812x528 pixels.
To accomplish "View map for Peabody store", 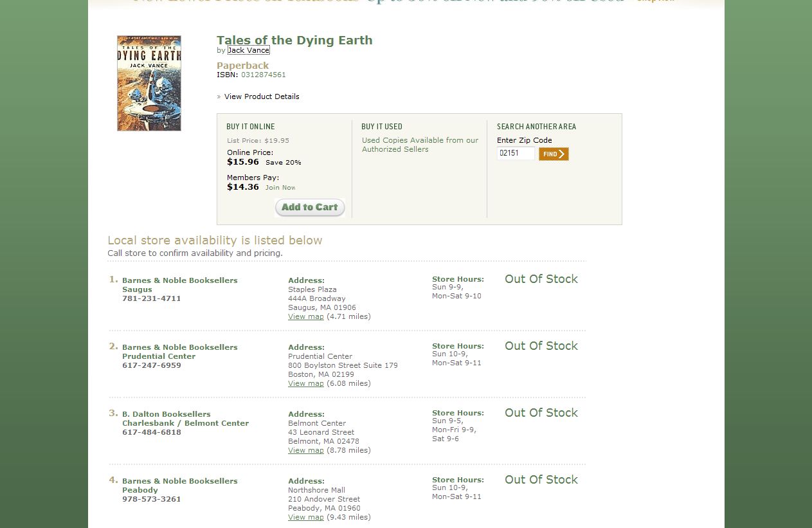I will (x=306, y=517).
